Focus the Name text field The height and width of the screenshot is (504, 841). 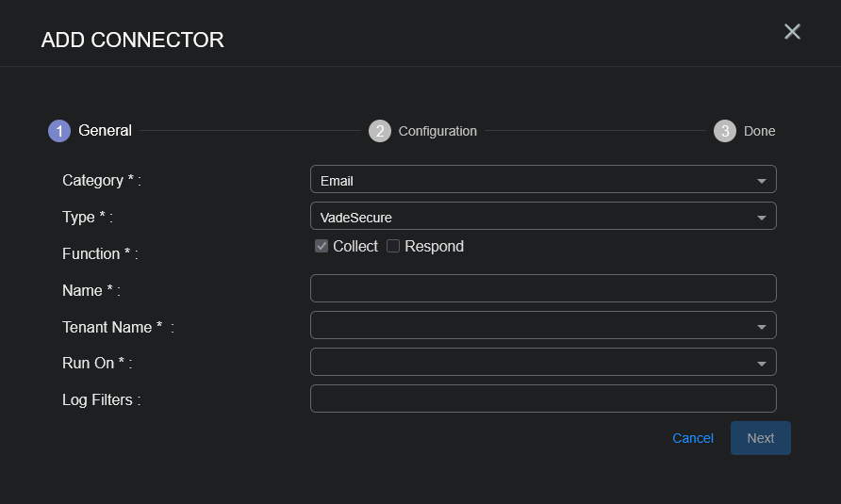pyautogui.click(x=542, y=289)
